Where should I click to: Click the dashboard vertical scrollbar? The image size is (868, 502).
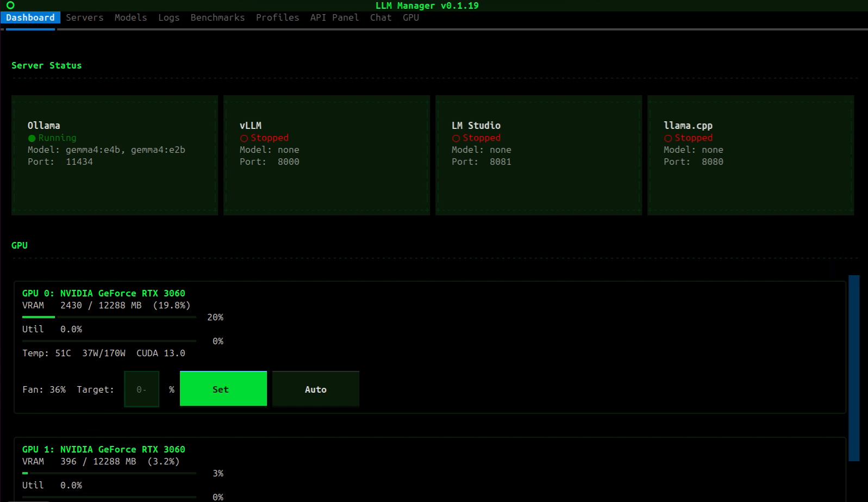pyautogui.click(x=854, y=368)
